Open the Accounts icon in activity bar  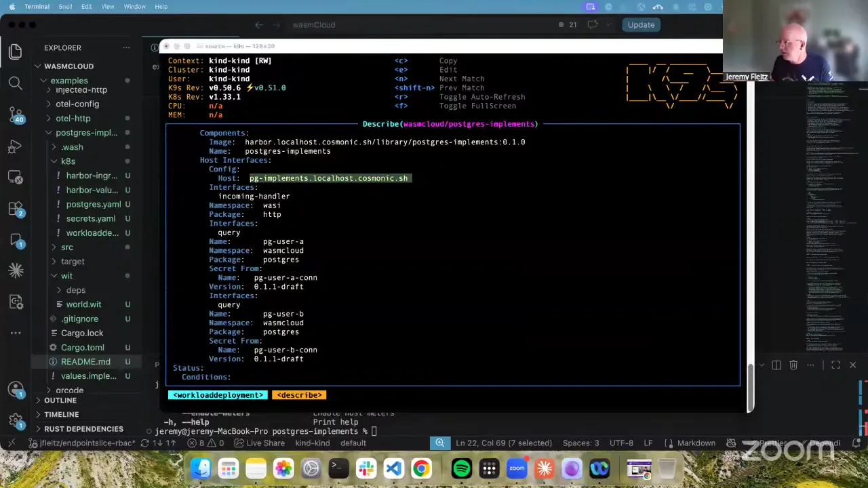pyautogui.click(x=16, y=389)
